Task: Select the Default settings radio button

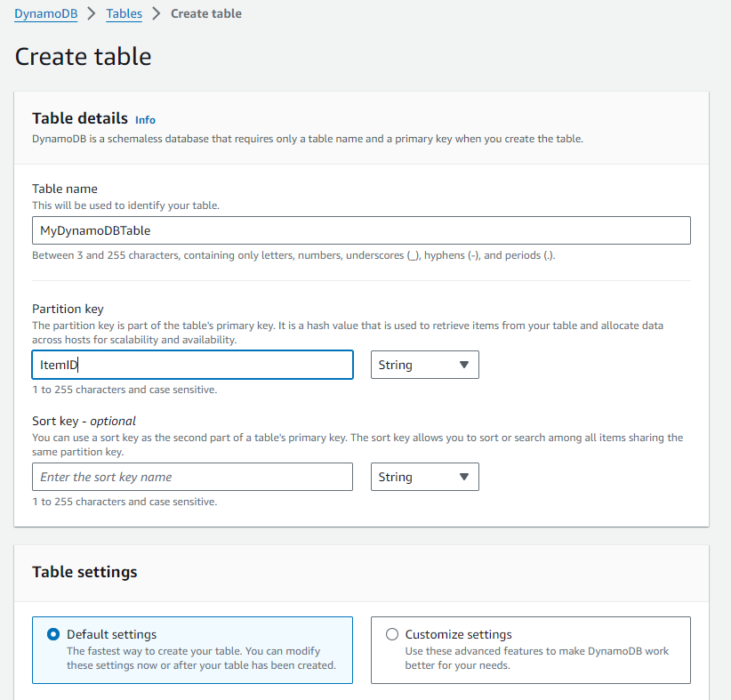Action: tap(53, 634)
